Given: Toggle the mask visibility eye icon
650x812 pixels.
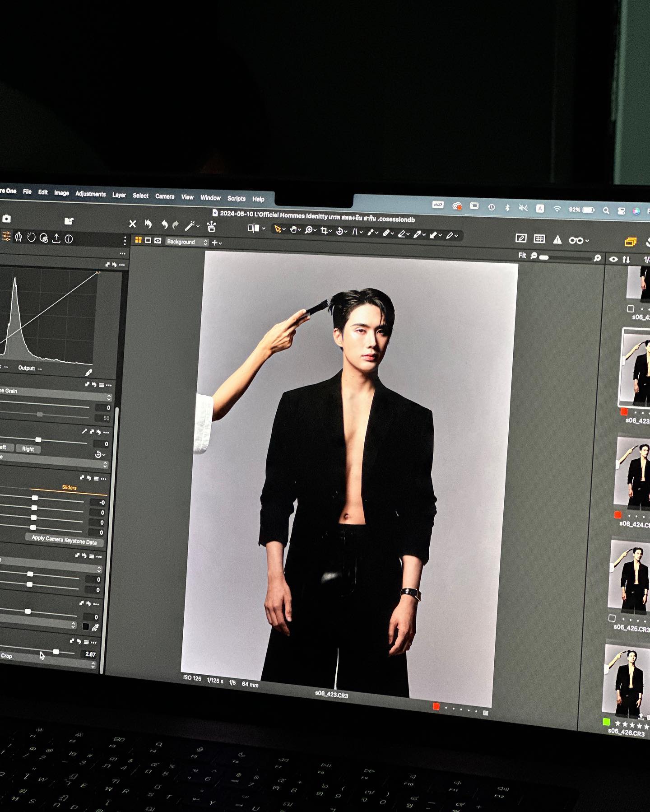Looking at the screenshot, I should (x=158, y=241).
